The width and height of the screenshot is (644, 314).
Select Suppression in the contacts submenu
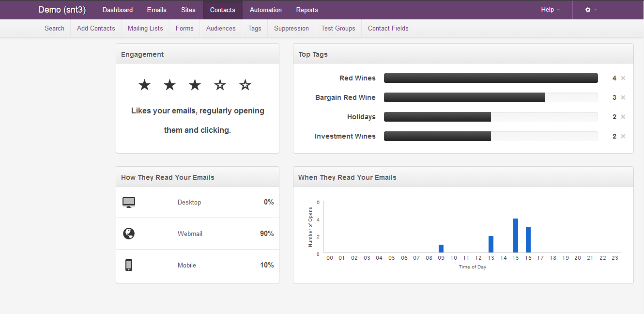click(291, 28)
